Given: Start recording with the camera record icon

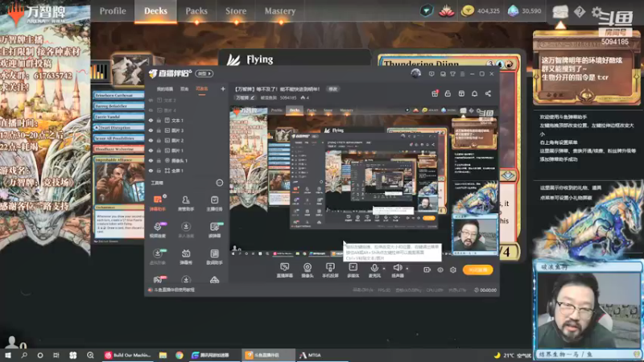Looking at the screenshot, I should click(427, 270).
